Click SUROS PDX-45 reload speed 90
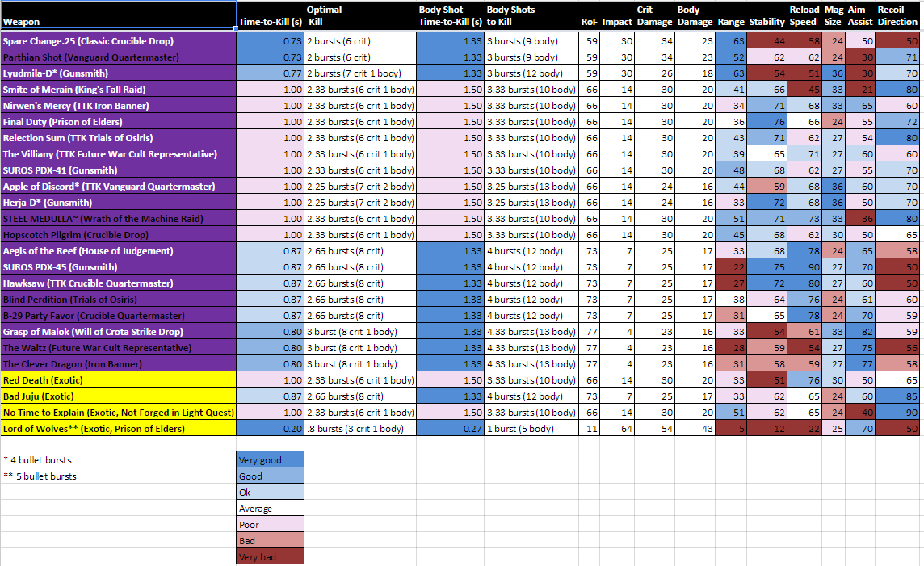 (x=804, y=266)
